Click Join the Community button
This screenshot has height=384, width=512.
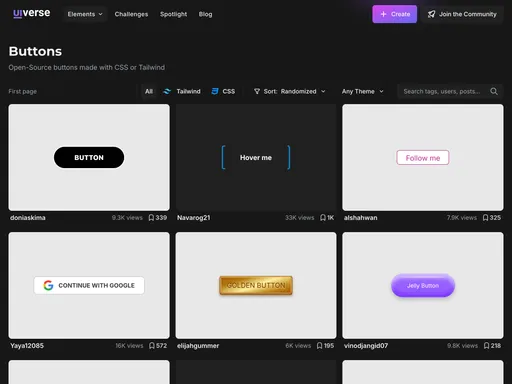click(462, 14)
